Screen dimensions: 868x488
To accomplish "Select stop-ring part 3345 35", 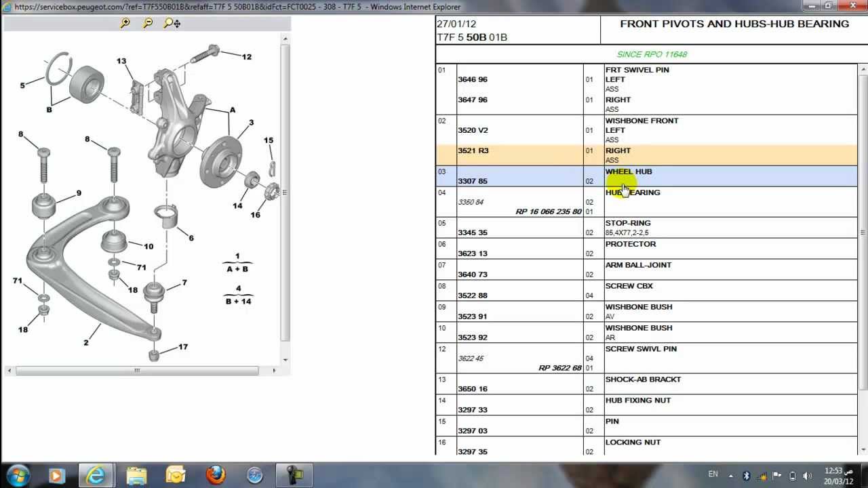I will (x=473, y=232).
